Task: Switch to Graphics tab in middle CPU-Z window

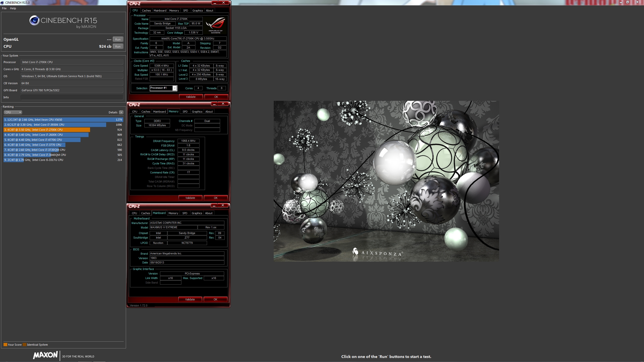Action: click(x=197, y=112)
